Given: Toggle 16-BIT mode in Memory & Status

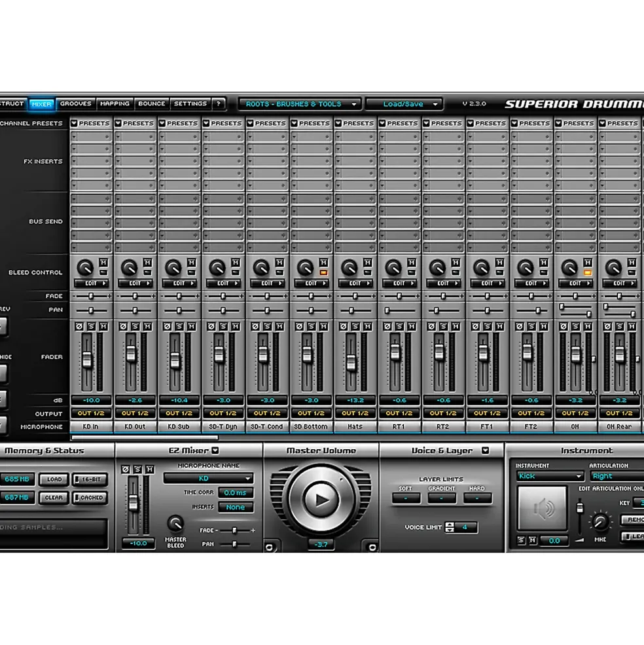Looking at the screenshot, I should point(90,479).
